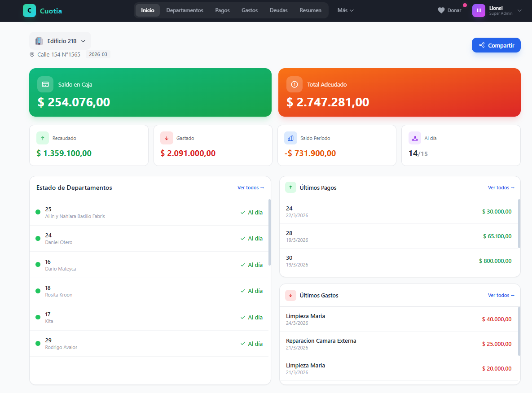
Task: Click the $ 1.359.100,00 Recaudado amount
Action: (x=64, y=153)
